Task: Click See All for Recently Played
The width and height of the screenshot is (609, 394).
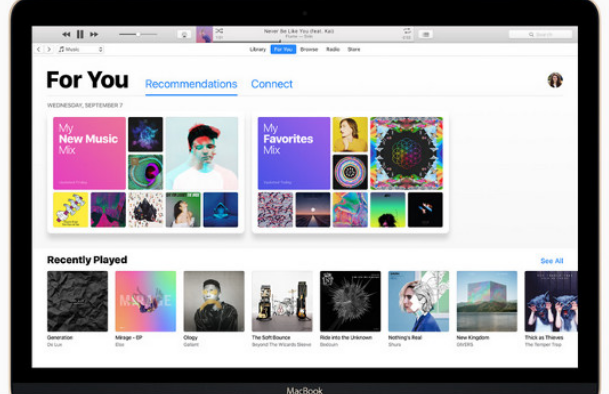Action: point(552,261)
